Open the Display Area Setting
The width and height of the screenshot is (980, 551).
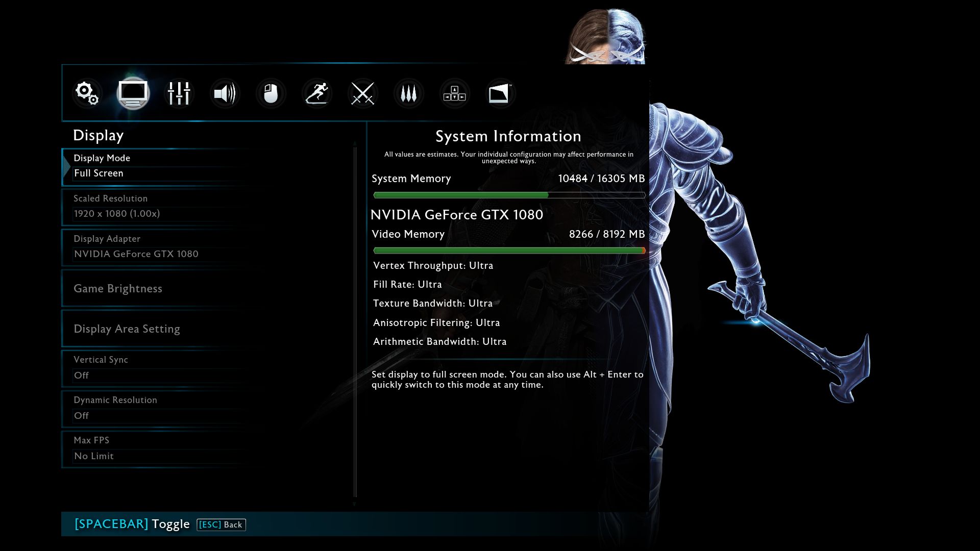pyautogui.click(x=207, y=329)
